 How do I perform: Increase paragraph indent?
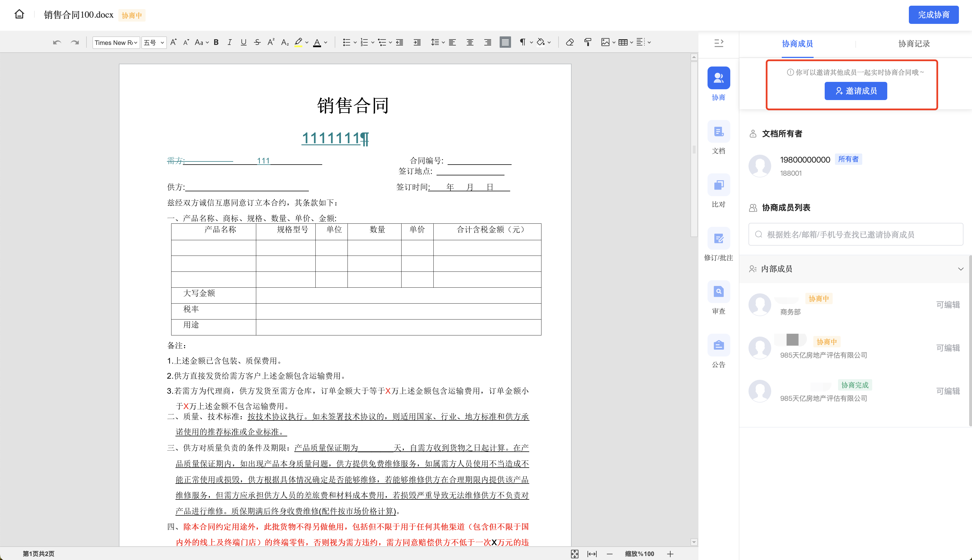[x=417, y=42]
